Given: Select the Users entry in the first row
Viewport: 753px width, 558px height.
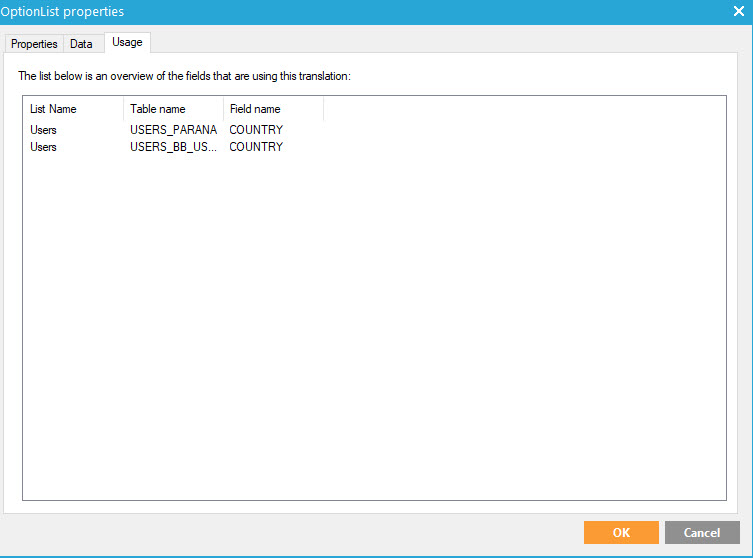Looking at the screenshot, I should 44,130.
